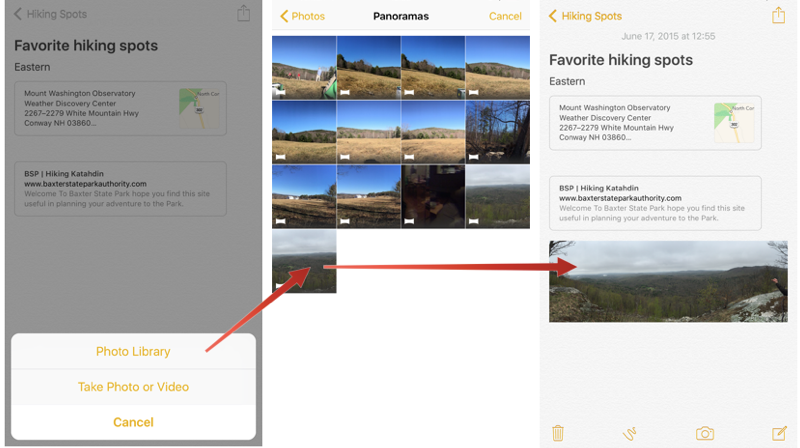Tap the camera icon in the note toolbar
Screen dimensions: 800x448
[x=705, y=433]
